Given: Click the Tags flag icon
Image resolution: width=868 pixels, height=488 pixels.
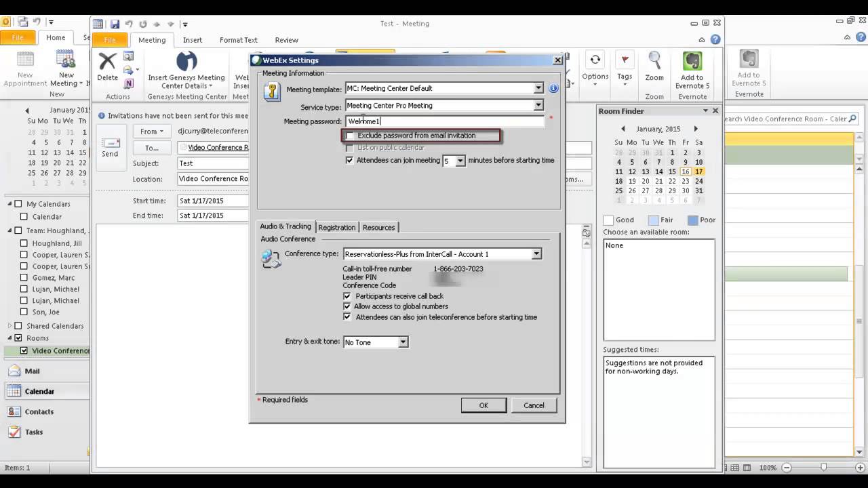Looking at the screenshot, I should click(x=625, y=60).
